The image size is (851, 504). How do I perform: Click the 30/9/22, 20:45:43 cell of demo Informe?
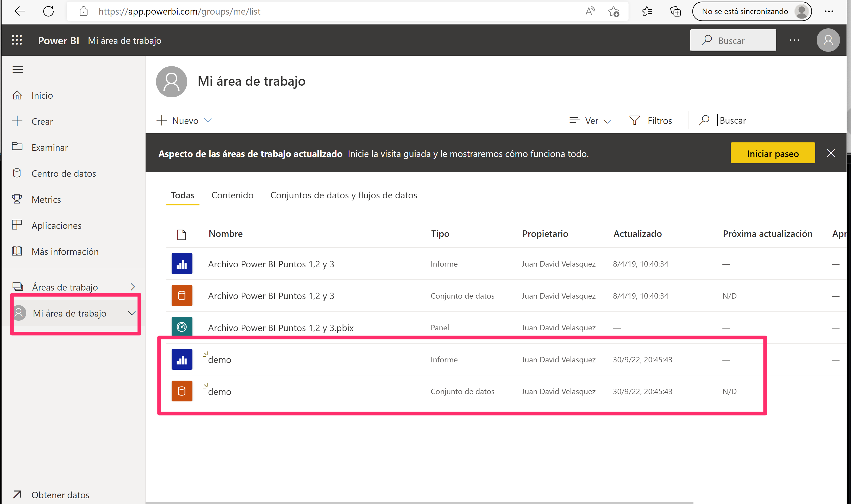click(642, 360)
